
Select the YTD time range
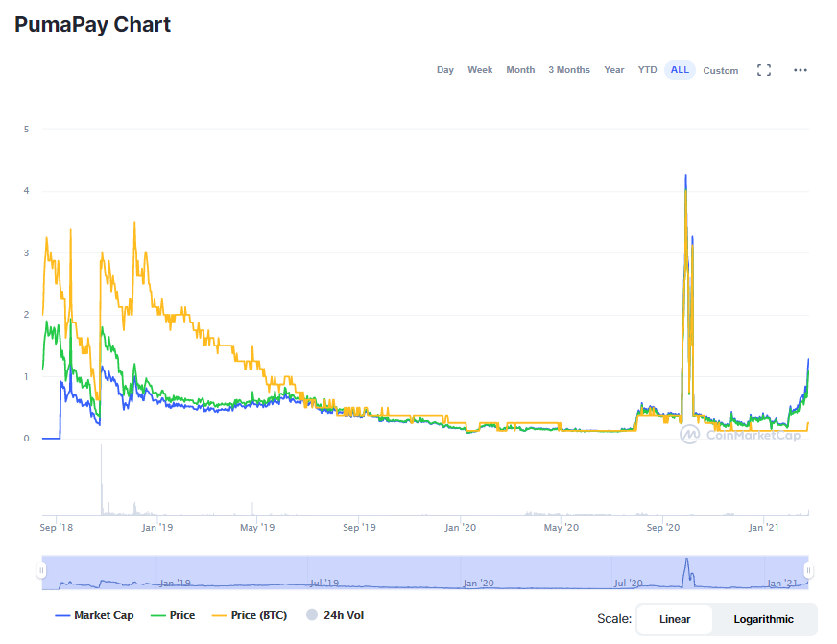[648, 70]
